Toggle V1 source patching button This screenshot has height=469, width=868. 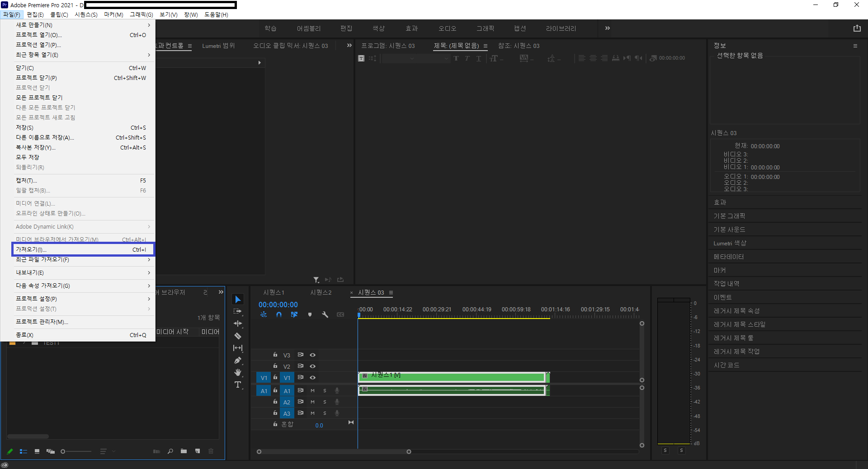pos(264,378)
